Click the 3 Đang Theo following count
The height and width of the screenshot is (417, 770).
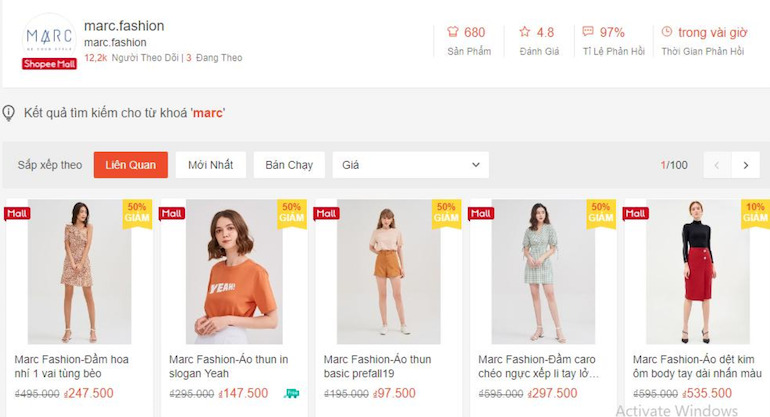click(x=214, y=58)
